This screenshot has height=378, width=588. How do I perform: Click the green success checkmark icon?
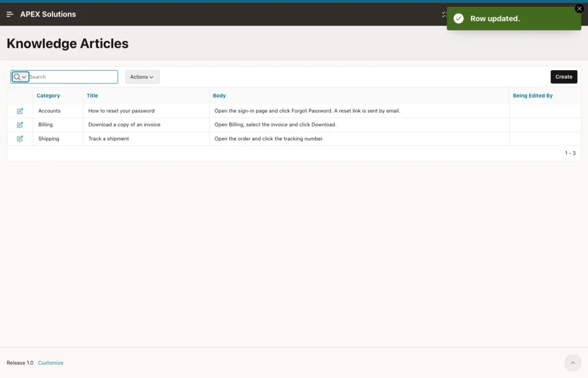point(458,18)
